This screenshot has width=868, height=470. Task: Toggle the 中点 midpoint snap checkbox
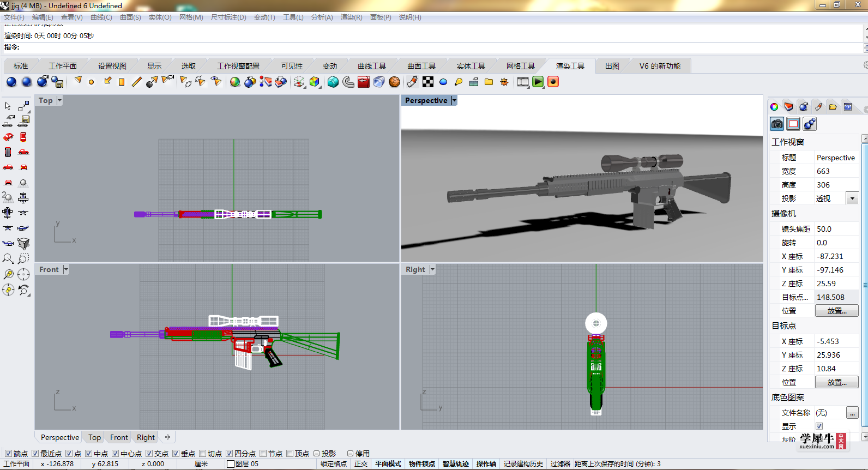click(x=88, y=453)
